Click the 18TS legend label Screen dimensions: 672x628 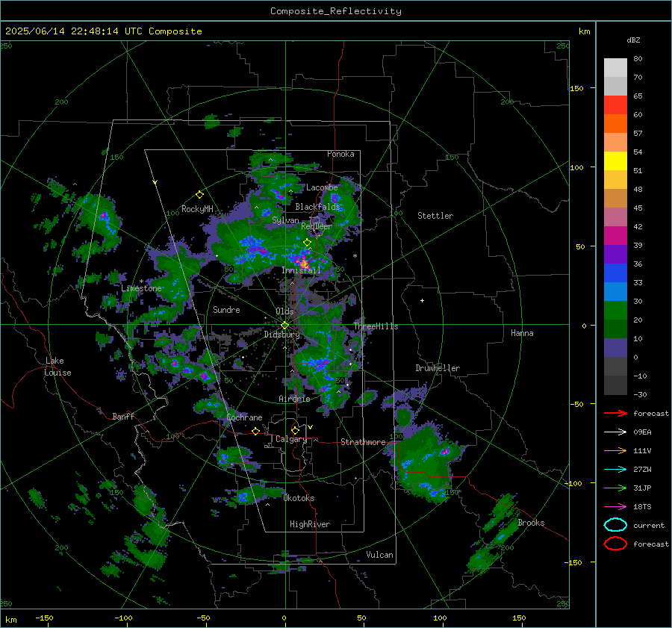pyautogui.click(x=642, y=507)
